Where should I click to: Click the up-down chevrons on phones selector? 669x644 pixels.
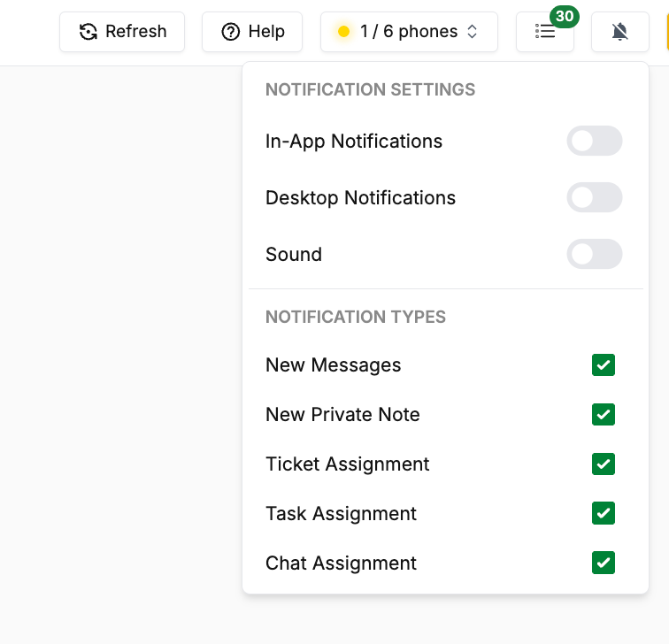pos(472,32)
